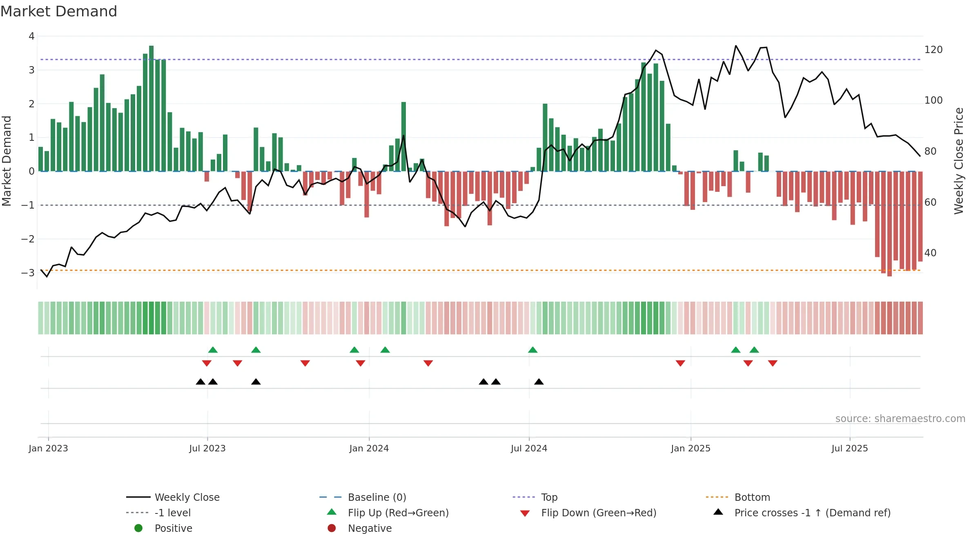The height and width of the screenshot is (551, 980).
Task: Click the 40 price axis label
Action: click(x=930, y=253)
